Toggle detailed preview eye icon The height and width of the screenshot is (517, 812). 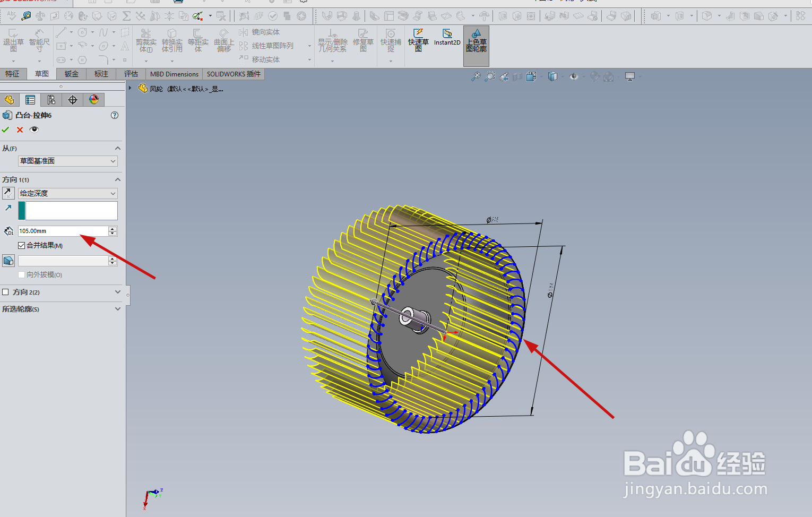(x=34, y=130)
